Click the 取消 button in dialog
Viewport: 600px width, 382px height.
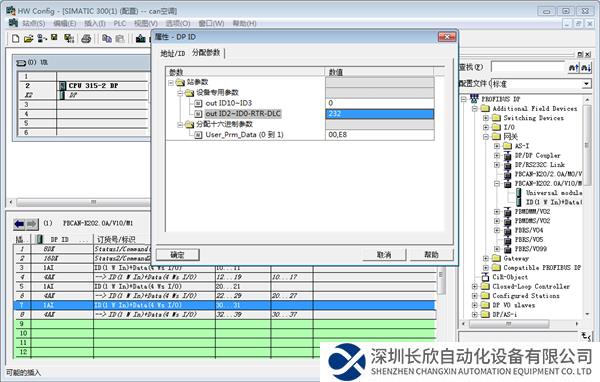click(x=384, y=255)
